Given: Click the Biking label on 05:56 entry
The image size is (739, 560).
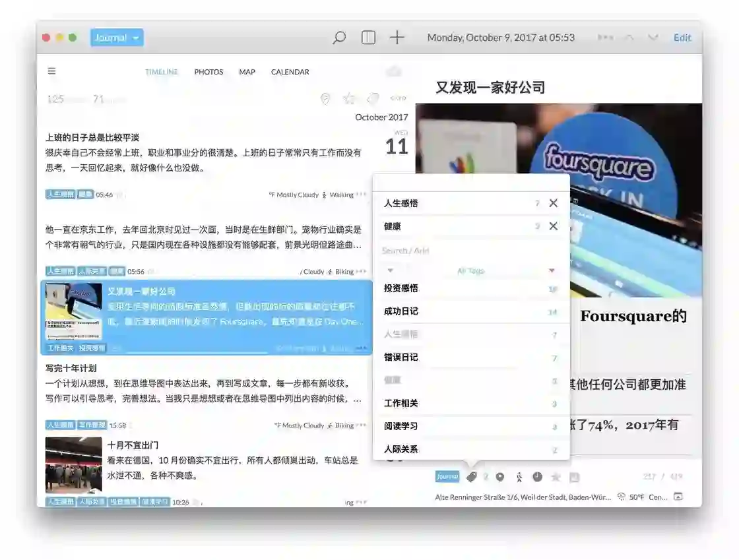Looking at the screenshot, I should (344, 271).
